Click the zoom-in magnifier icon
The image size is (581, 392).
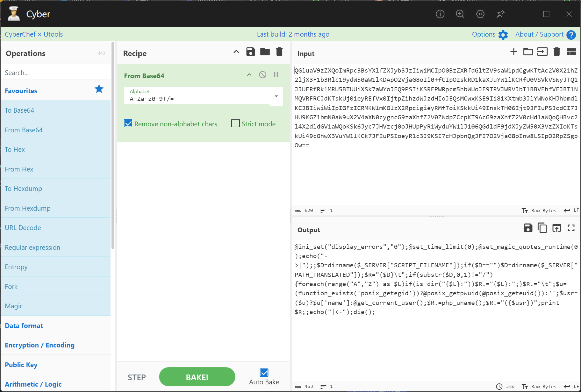click(x=460, y=14)
